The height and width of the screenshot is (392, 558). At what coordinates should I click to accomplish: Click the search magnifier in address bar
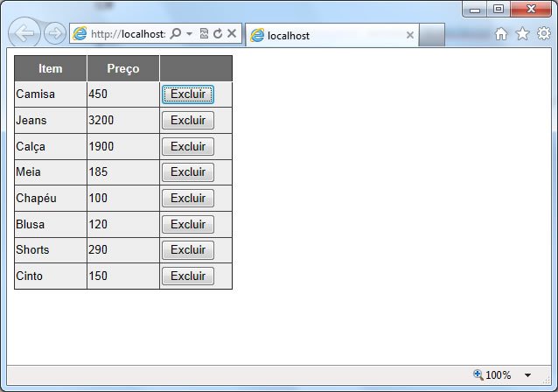click(x=176, y=34)
